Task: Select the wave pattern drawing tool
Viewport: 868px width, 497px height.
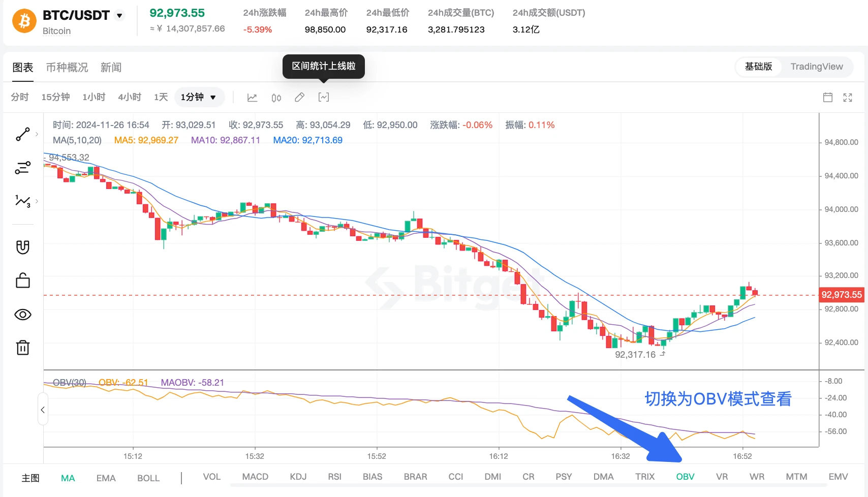Action: point(23,201)
